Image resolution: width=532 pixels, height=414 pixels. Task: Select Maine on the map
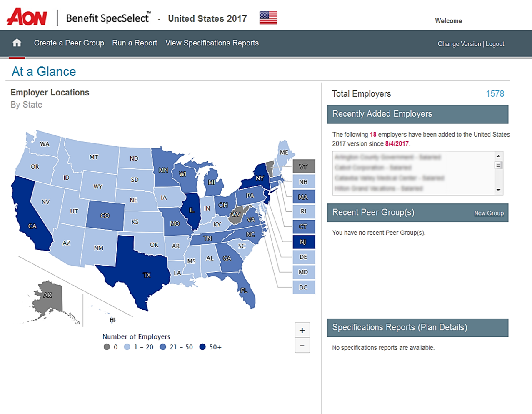284,153
